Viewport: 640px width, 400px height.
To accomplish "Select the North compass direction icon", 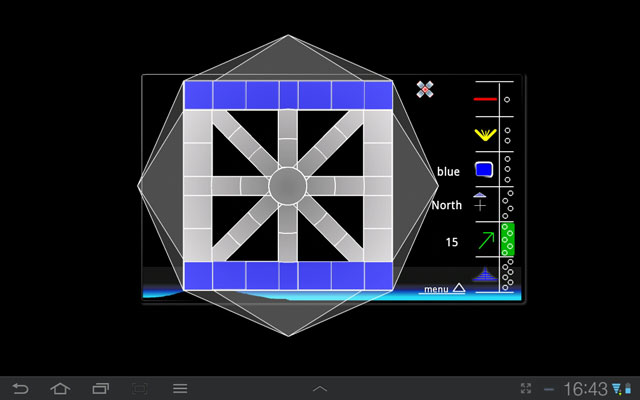I will coord(480,202).
